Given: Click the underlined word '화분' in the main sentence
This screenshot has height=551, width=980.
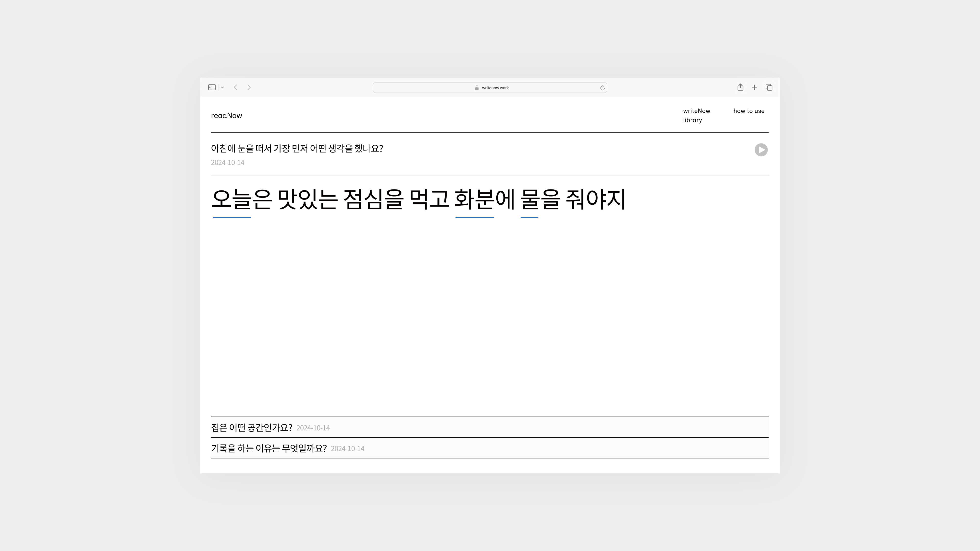Looking at the screenshot, I should coord(474,199).
